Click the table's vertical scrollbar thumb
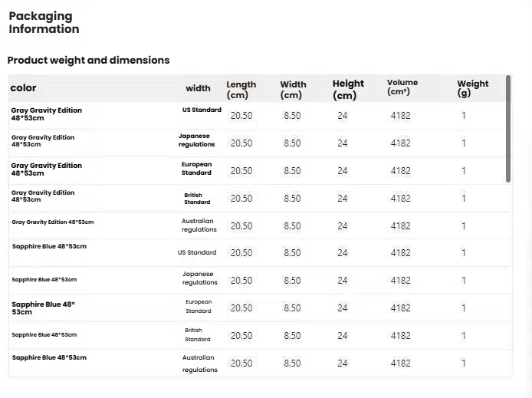Screen dimensions: 532x398 pyautogui.click(x=508, y=129)
